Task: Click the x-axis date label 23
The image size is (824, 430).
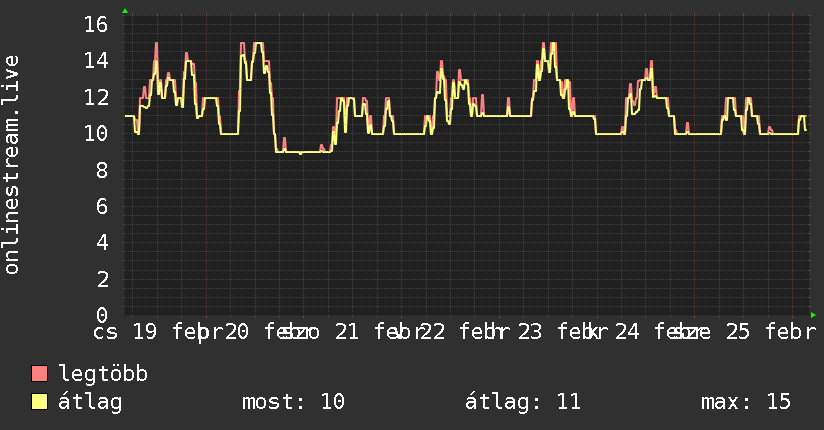Action: tap(530, 332)
